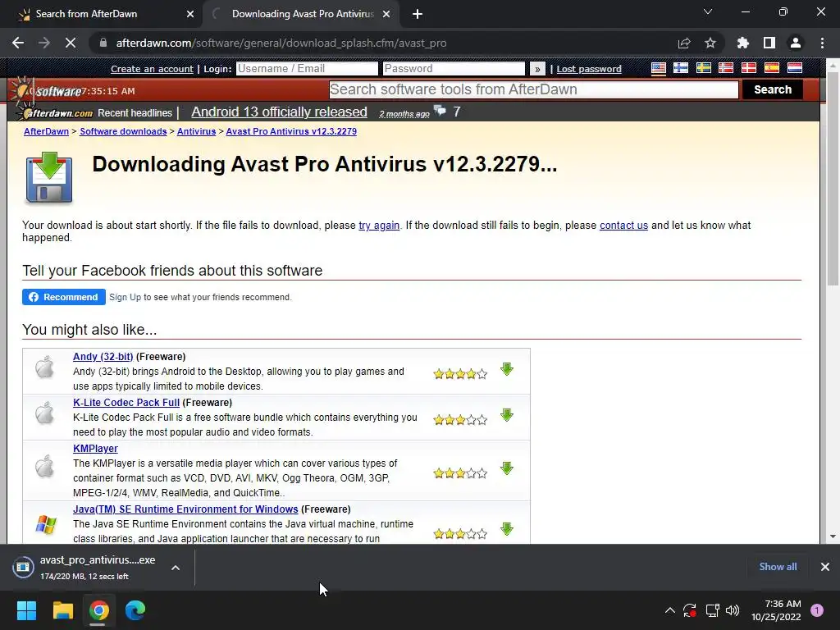Select the Spanish flag language
Screen dimensions: 840x630
[771, 68]
